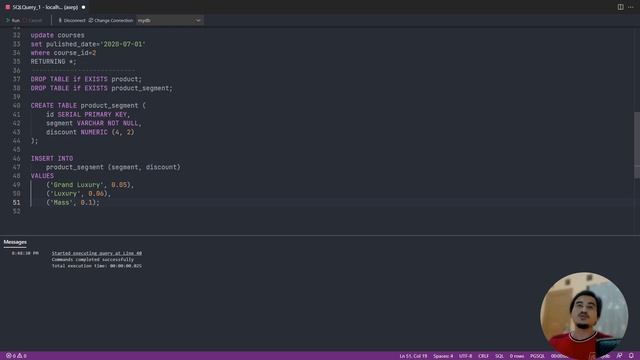640x360 pixels.
Task: Click the split editor icon
Action: 620,7
